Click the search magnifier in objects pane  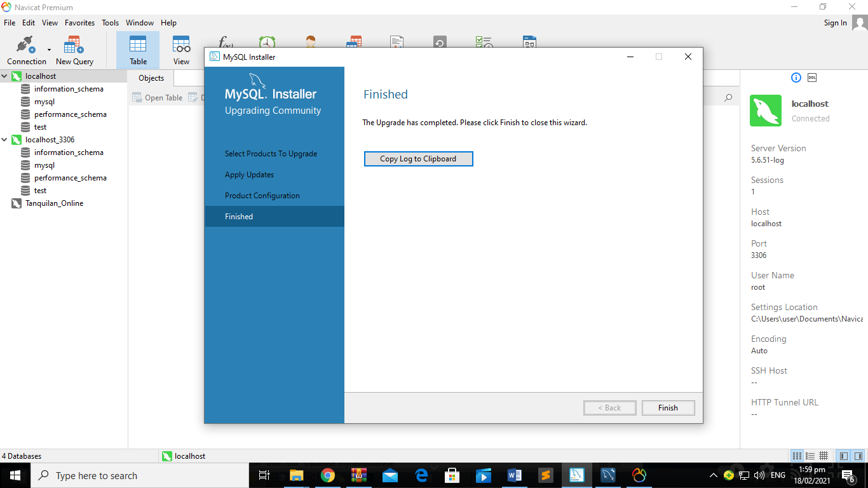pos(728,98)
